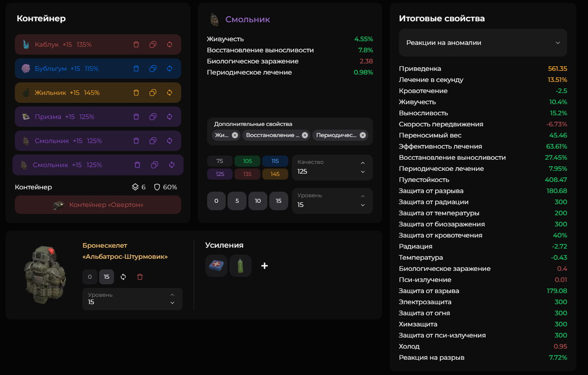The height and width of the screenshot is (375, 588).
Task: Open the Реакции на аномалии dropdown
Action: 483,43
